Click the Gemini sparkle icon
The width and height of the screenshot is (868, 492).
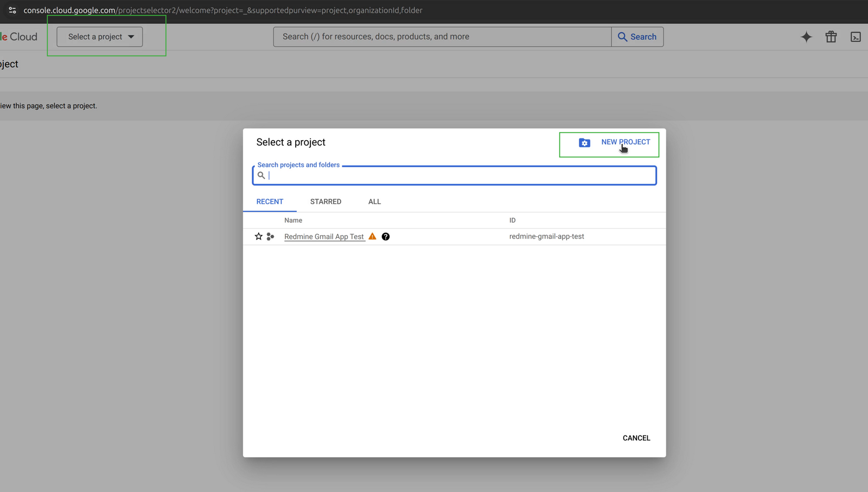(806, 36)
